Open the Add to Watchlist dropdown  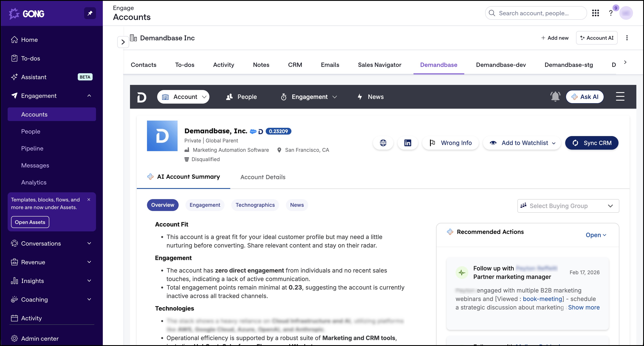[x=522, y=143]
